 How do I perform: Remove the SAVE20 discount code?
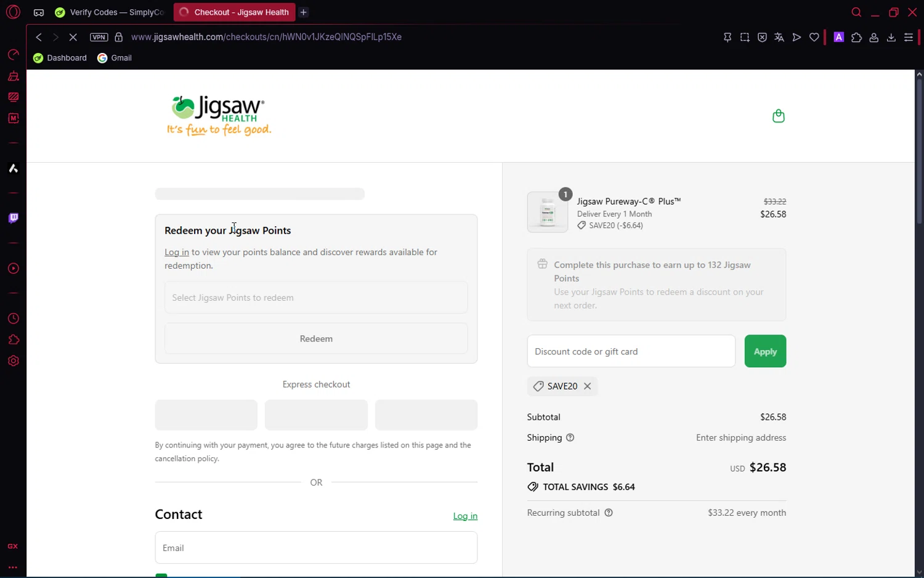[x=588, y=386]
